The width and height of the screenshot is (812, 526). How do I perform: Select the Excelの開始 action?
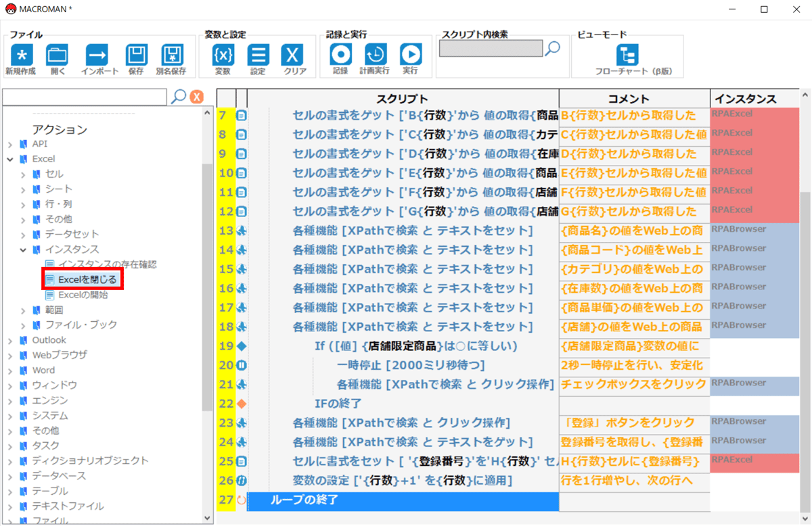[x=83, y=295]
